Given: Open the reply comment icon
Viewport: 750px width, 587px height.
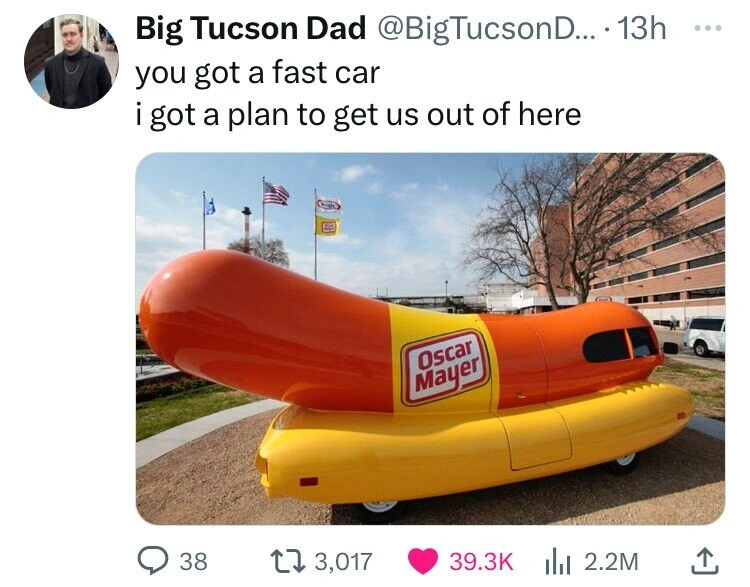Looking at the screenshot, I should coord(152,561).
